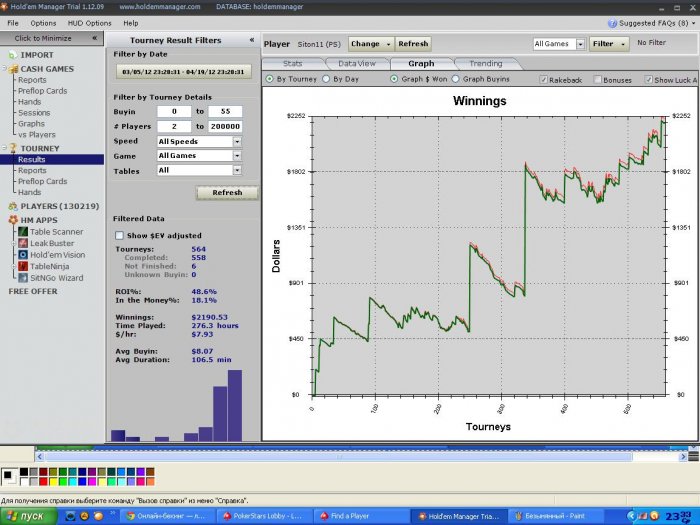Open the HUD Options menu
700x525 pixels.
coord(90,22)
